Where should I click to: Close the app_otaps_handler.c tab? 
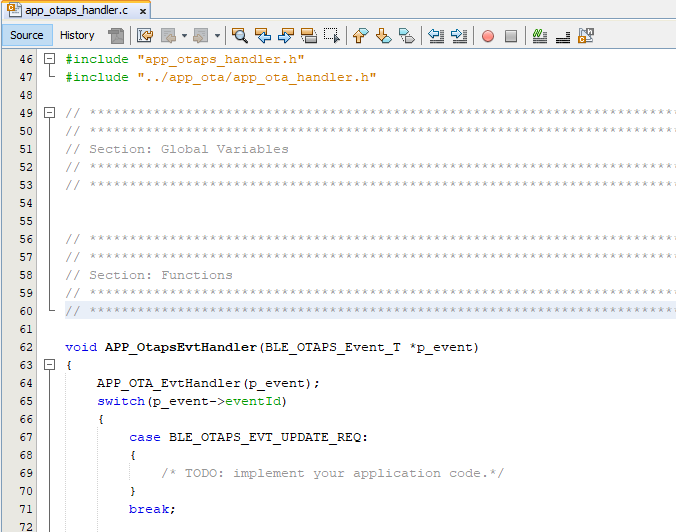(x=143, y=11)
